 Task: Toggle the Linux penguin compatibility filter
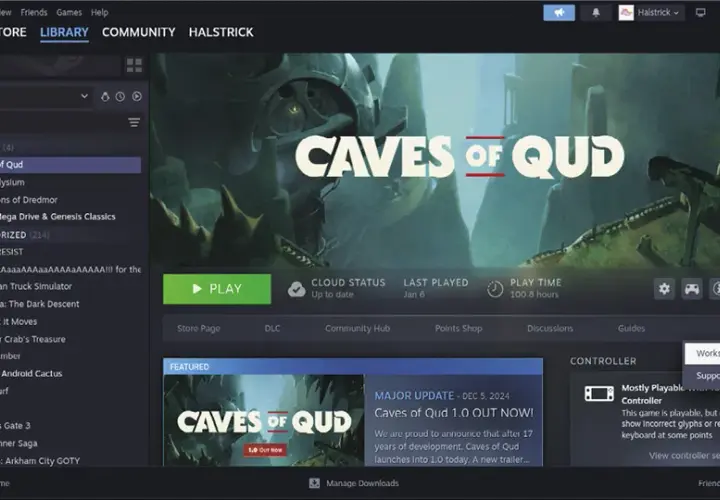coord(105,96)
